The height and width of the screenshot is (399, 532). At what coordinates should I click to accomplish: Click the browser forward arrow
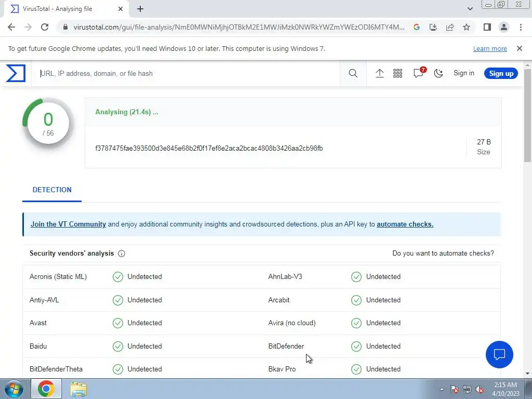pyautogui.click(x=28, y=27)
